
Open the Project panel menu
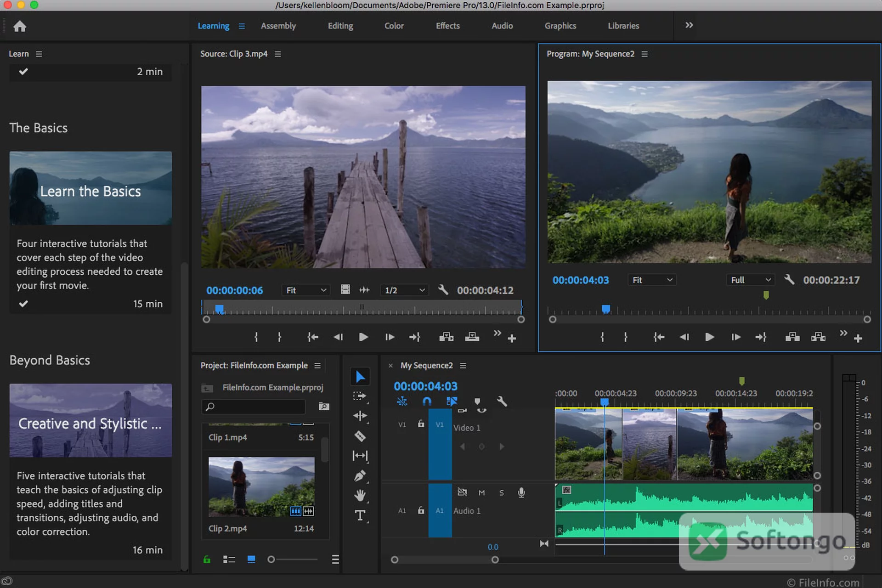[x=317, y=366]
